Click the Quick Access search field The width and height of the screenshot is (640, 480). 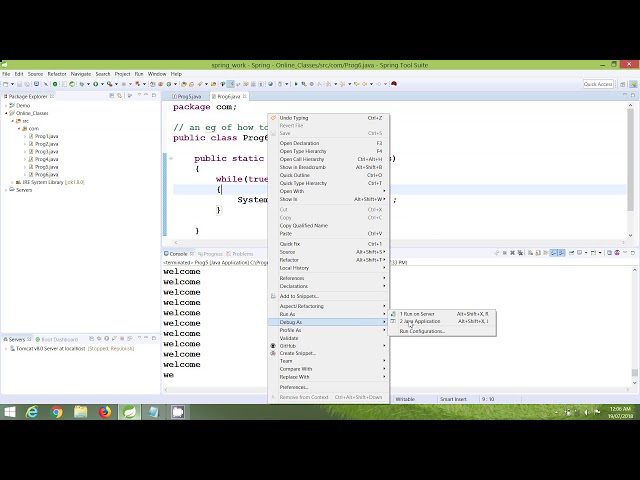click(x=598, y=84)
